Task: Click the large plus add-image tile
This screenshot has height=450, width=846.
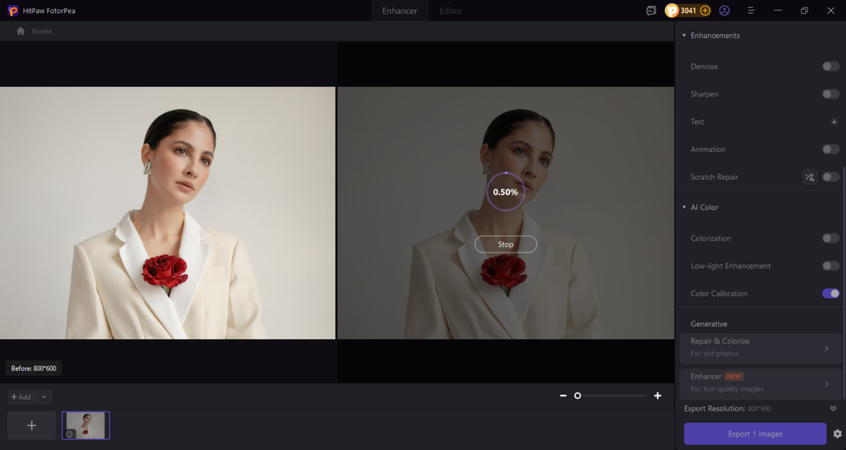Action: coord(32,425)
